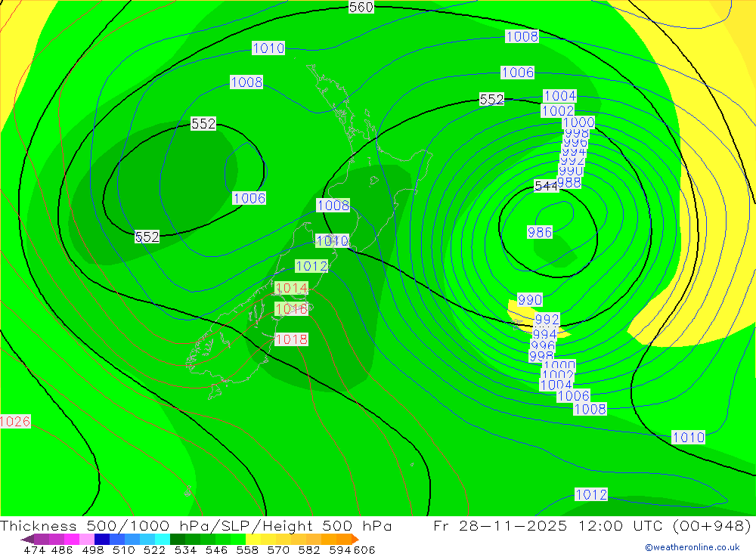Click the dark blue swatch in legend
This screenshot has width=756, height=554.
pos(102,539)
